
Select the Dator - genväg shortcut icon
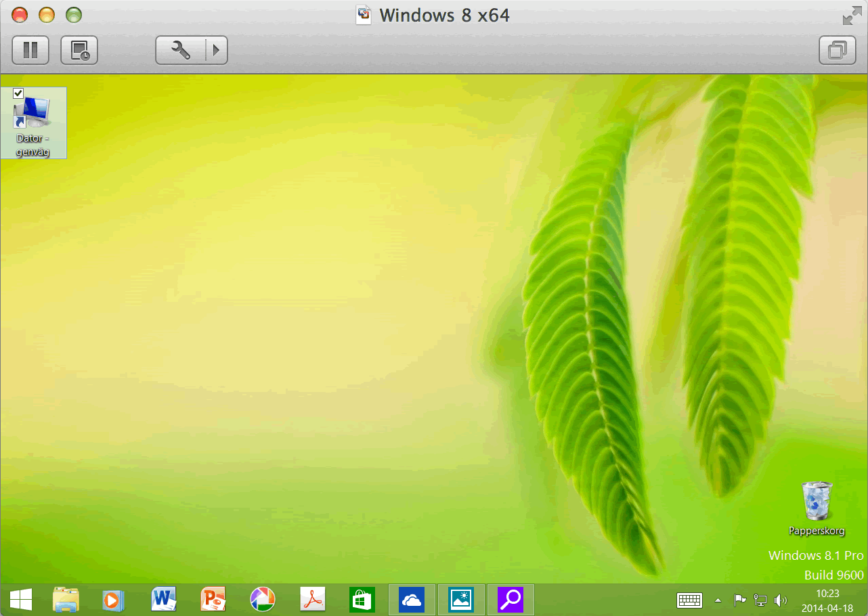pyautogui.click(x=33, y=113)
